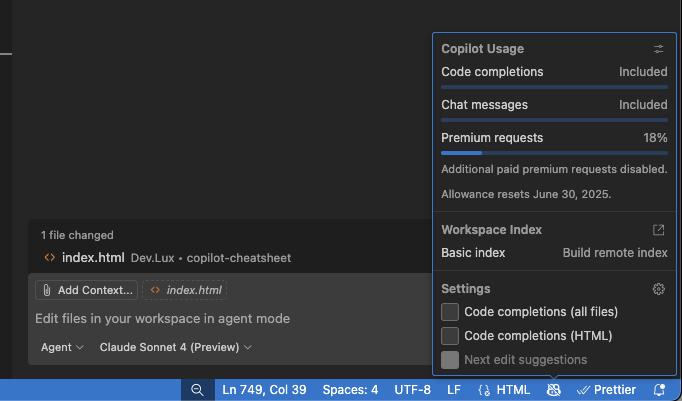
Task: Open Workspace Index external link icon
Action: (x=659, y=230)
